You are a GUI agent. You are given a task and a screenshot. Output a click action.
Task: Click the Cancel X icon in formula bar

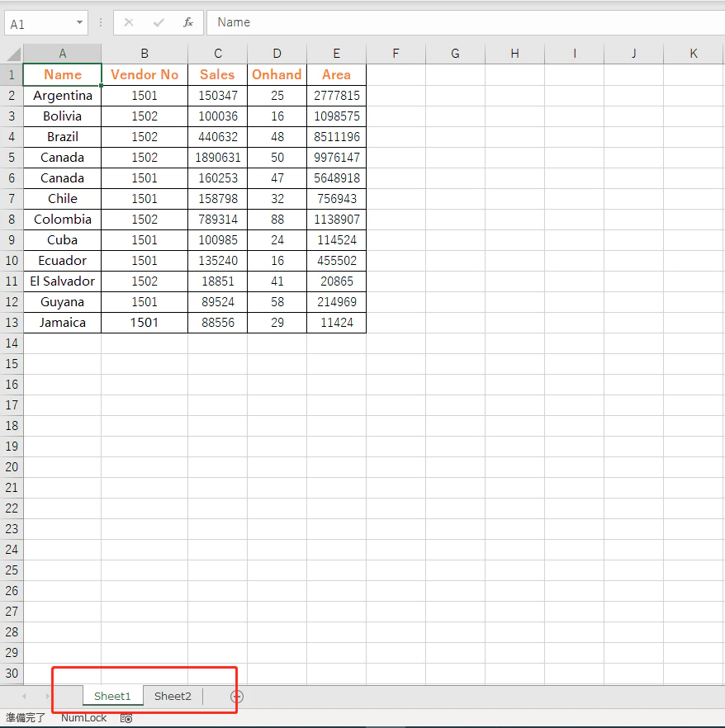click(x=129, y=22)
